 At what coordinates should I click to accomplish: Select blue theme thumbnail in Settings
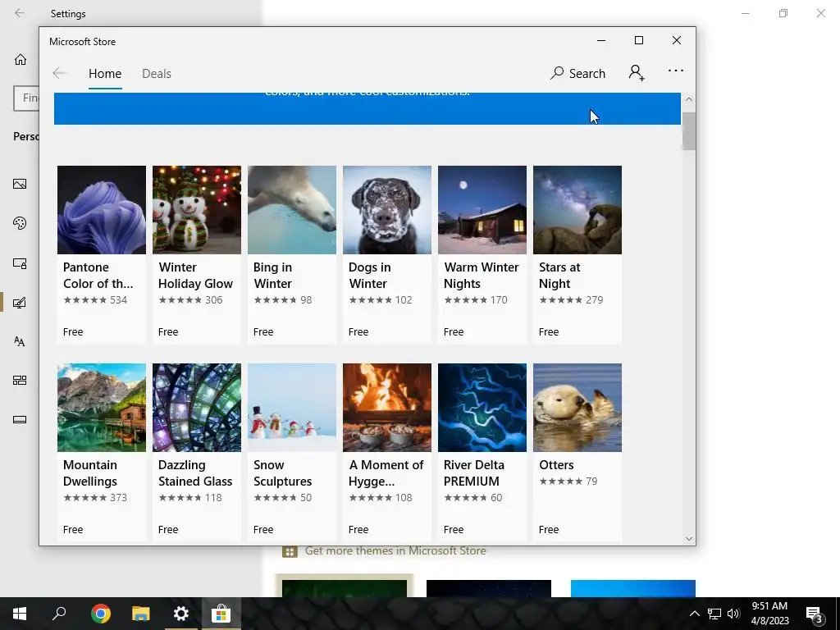point(633,588)
